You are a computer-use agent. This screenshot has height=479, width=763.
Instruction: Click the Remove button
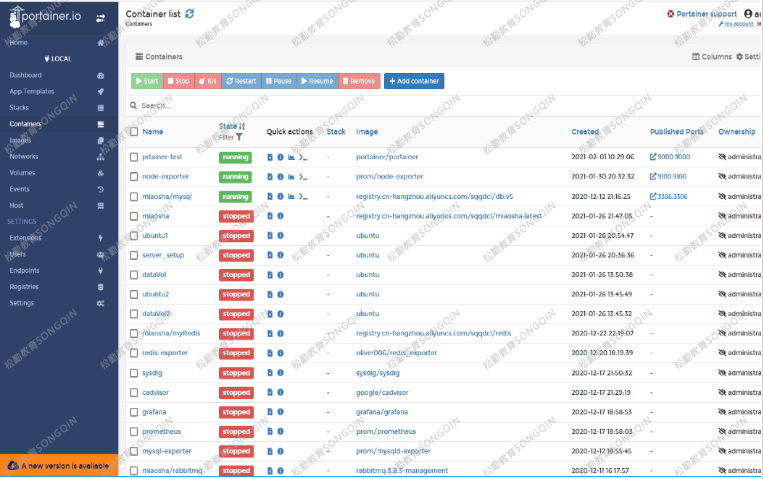point(359,81)
